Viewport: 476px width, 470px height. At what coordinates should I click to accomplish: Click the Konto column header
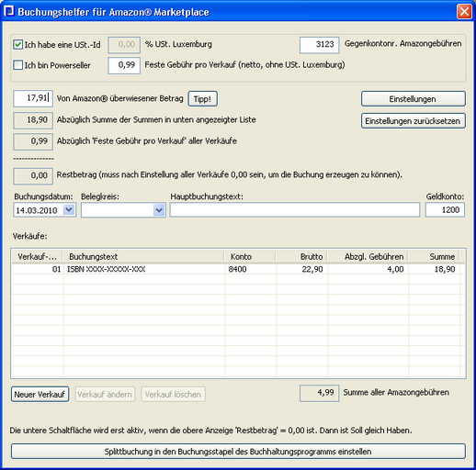point(251,256)
